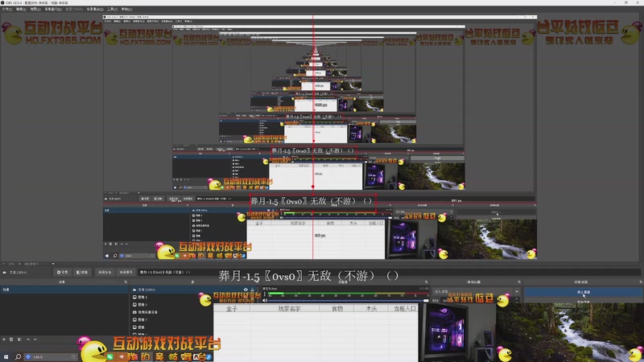
Task: Open the 编辑 menu
Action: 21,9
